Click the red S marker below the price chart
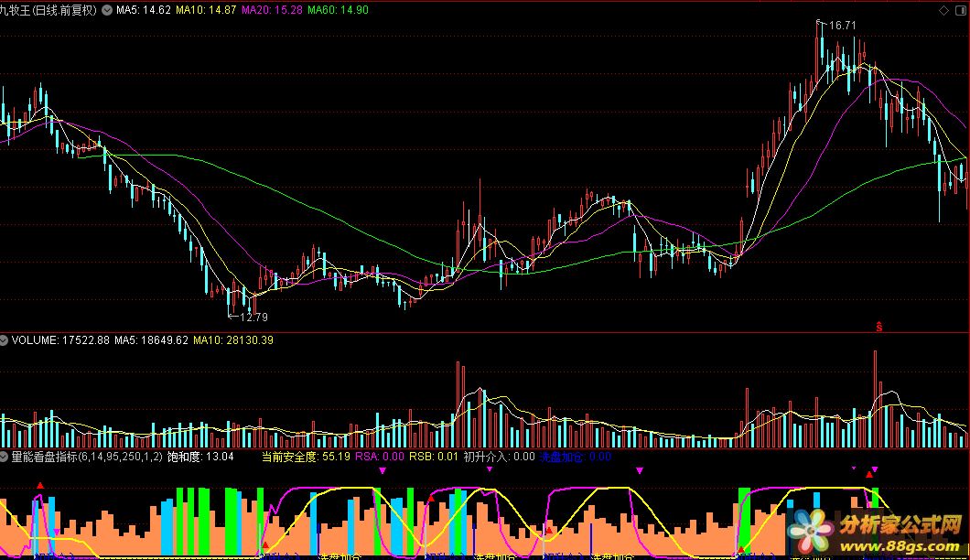Viewport: 970px width, 560px height. coord(878,327)
